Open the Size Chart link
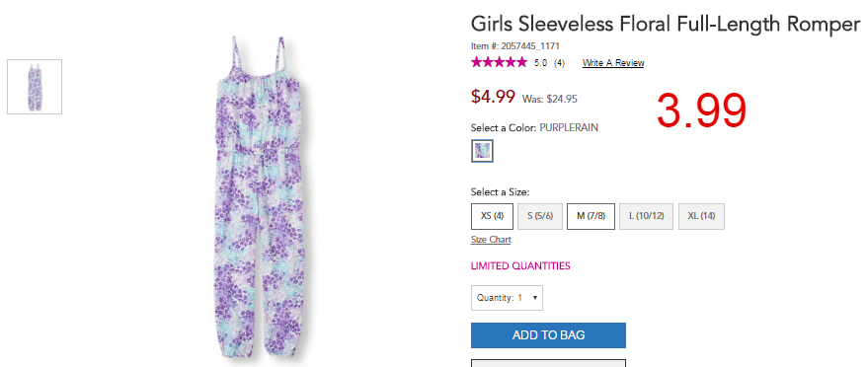This screenshot has height=367, width=868. (491, 240)
